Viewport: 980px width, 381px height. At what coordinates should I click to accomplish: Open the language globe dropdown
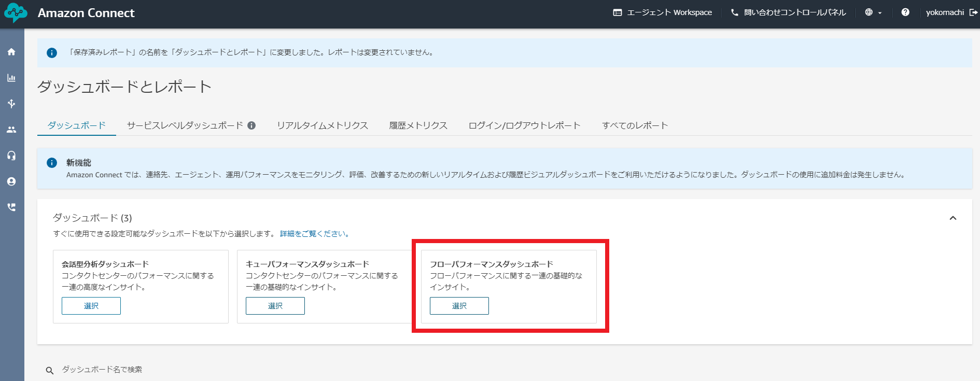[x=873, y=12]
